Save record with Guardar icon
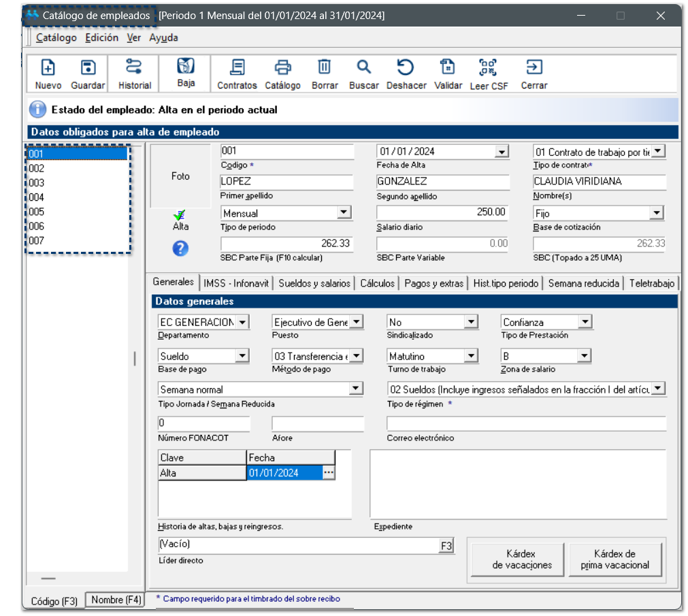The width and height of the screenshot is (688, 616). coord(88,67)
